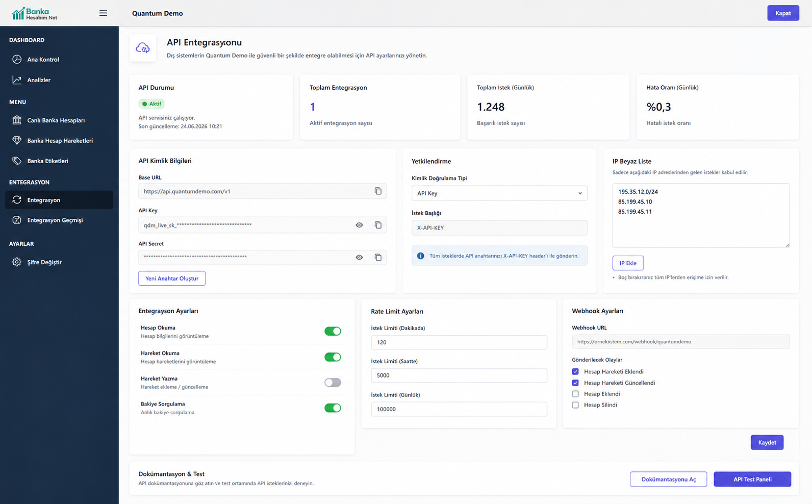Screen dimensions: 812x504
Task: Uncheck Hesap Hareketi Eklendi event
Action: pos(575,371)
